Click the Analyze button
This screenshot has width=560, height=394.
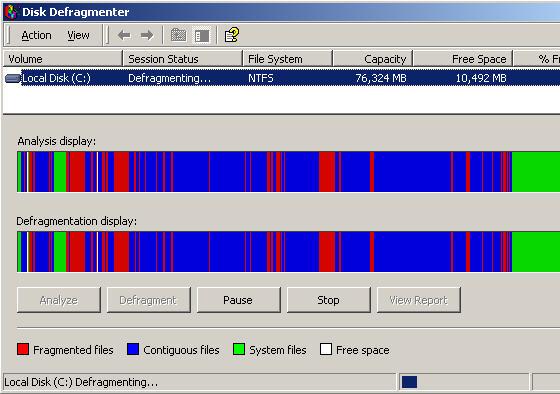coord(59,300)
